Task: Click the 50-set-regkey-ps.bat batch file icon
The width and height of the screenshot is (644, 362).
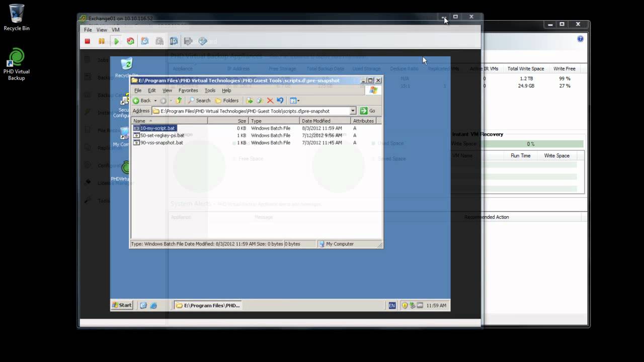Action: coord(136,135)
